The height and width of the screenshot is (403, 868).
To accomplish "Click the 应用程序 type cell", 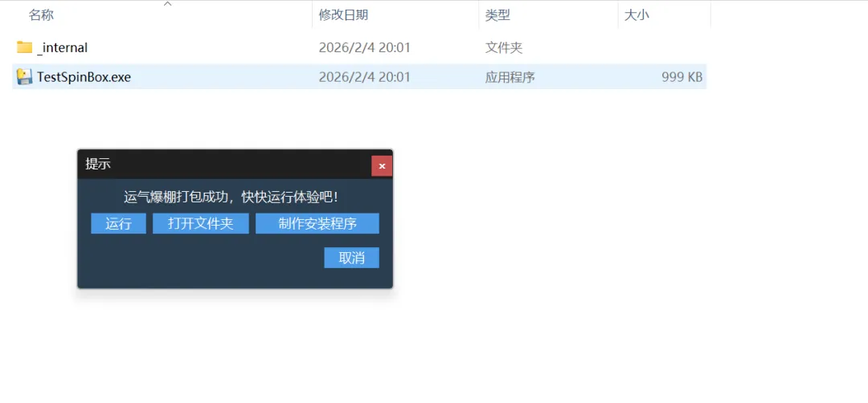I will 510,77.
